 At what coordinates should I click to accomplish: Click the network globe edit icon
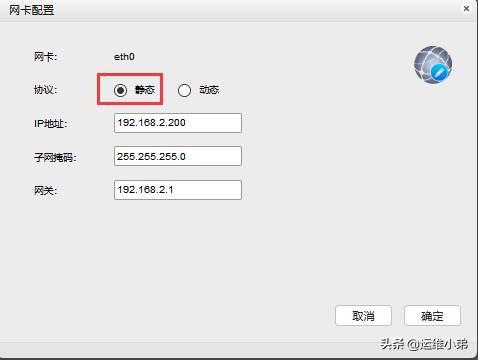click(x=433, y=65)
